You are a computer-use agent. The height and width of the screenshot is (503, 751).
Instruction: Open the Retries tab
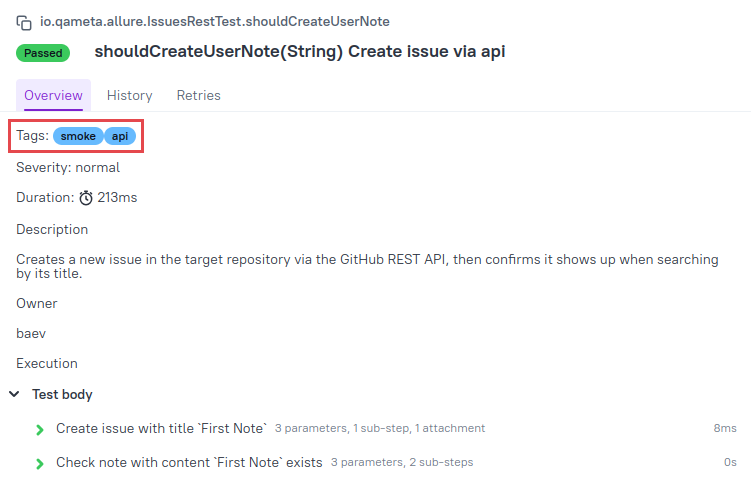[x=198, y=95]
